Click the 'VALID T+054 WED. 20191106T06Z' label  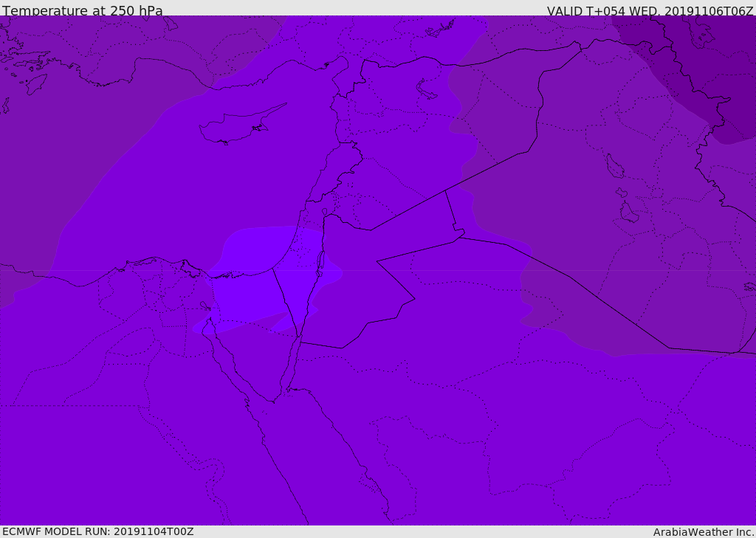click(x=650, y=10)
